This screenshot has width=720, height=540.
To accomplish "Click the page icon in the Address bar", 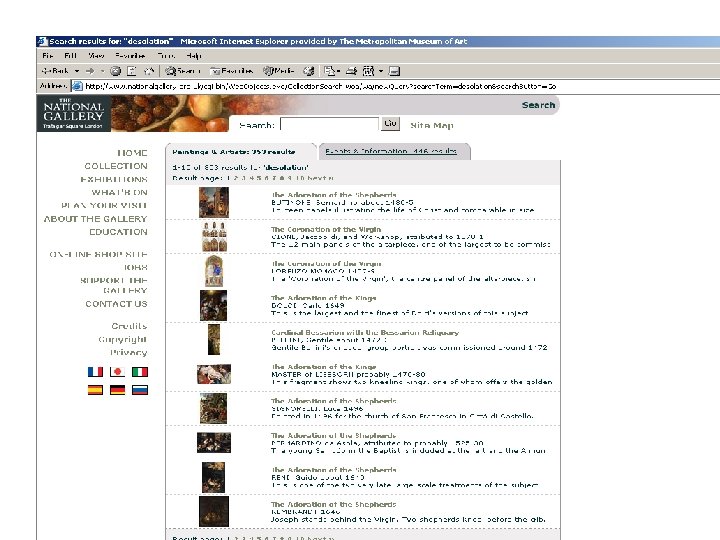I will 77,86.
